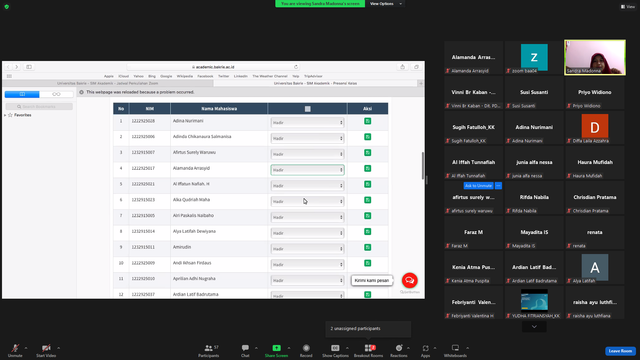Open the Hadir dropdown for Alamanda Arrasyid
Image resolution: width=640 pixels, height=360 pixels.
pos(307,170)
